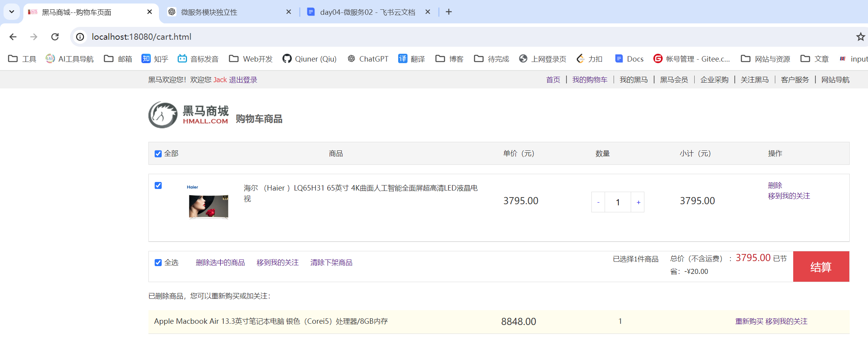Reload the cart page
Image resolution: width=868 pixels, height=353 pixels.
(x=55, y=37)
